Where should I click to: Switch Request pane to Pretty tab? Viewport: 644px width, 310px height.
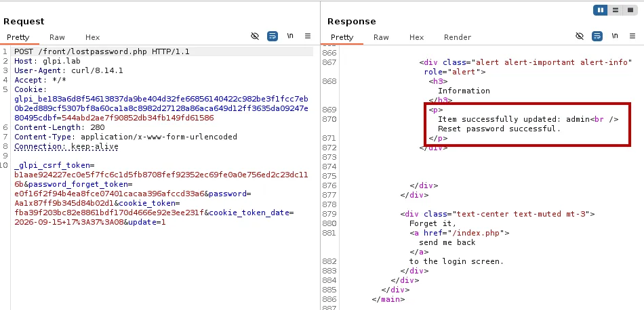click(x=18, y=37)
